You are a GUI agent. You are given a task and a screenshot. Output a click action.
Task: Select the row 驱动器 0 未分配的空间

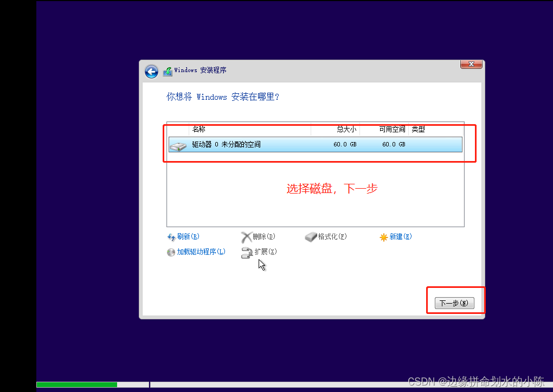316,144
